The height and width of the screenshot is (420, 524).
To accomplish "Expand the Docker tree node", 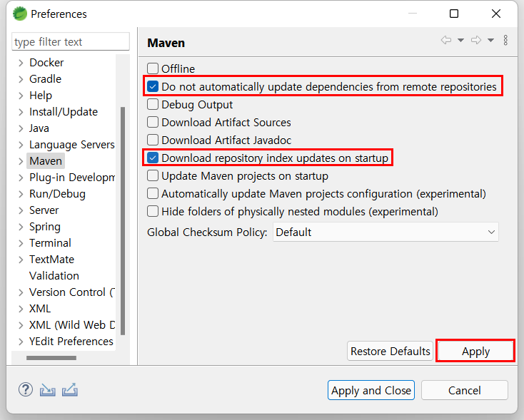I will coord(21,63).
